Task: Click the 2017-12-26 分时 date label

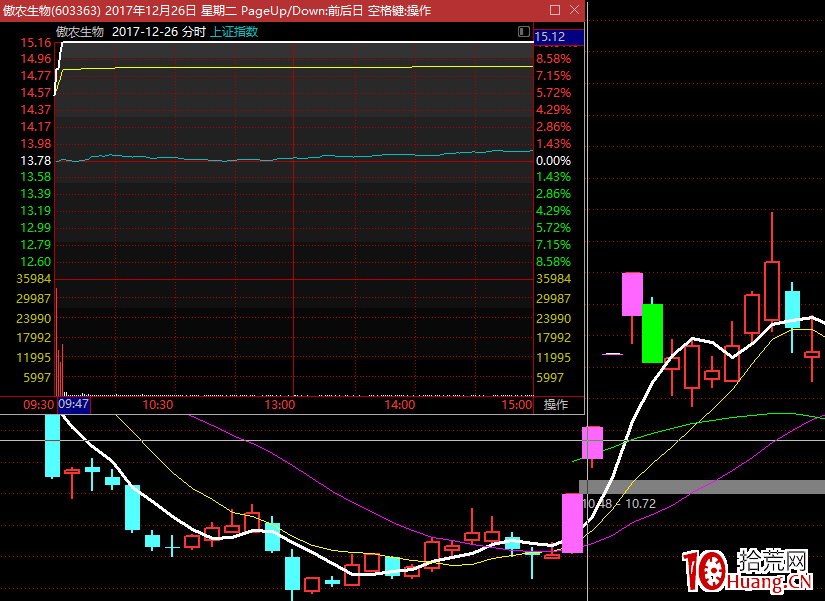Action: [158, 32]
